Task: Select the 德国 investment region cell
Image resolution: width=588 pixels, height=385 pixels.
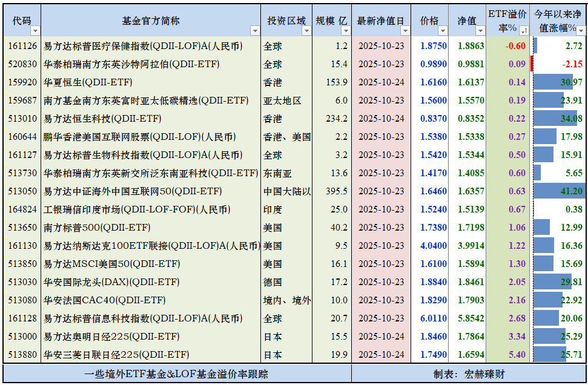Action: click(286, 282)
